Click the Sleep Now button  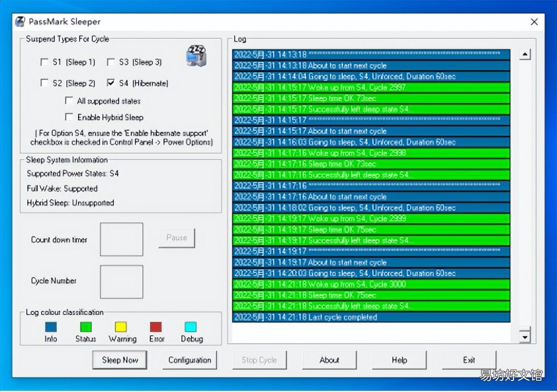[x=120, y=360]
